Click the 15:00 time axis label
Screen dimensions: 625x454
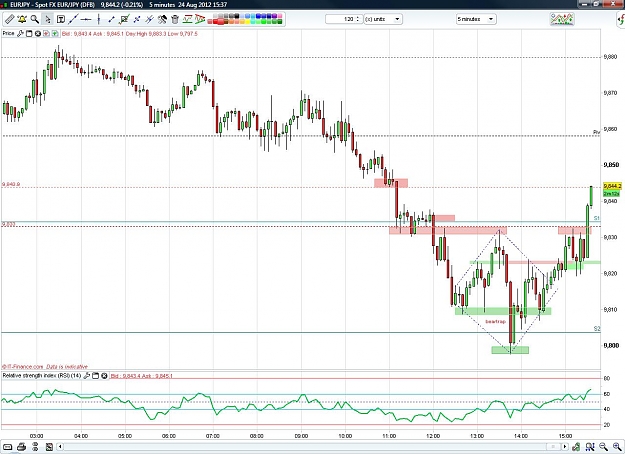[x=565, y=436]
